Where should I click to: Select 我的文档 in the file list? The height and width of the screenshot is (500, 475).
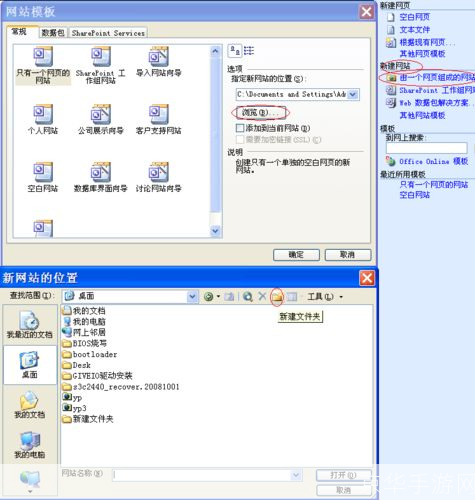pos(84,311)
